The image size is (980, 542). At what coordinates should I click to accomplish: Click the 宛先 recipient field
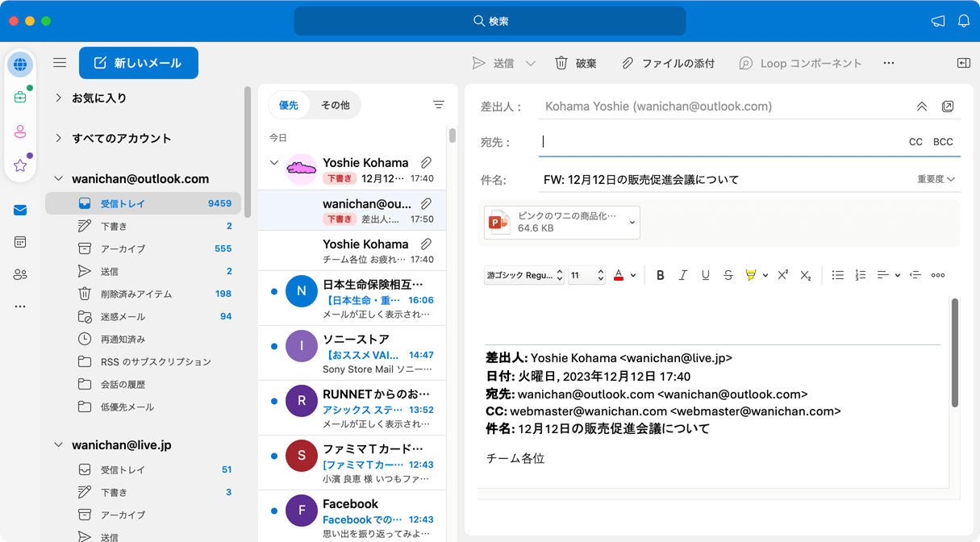click(720, 142)
